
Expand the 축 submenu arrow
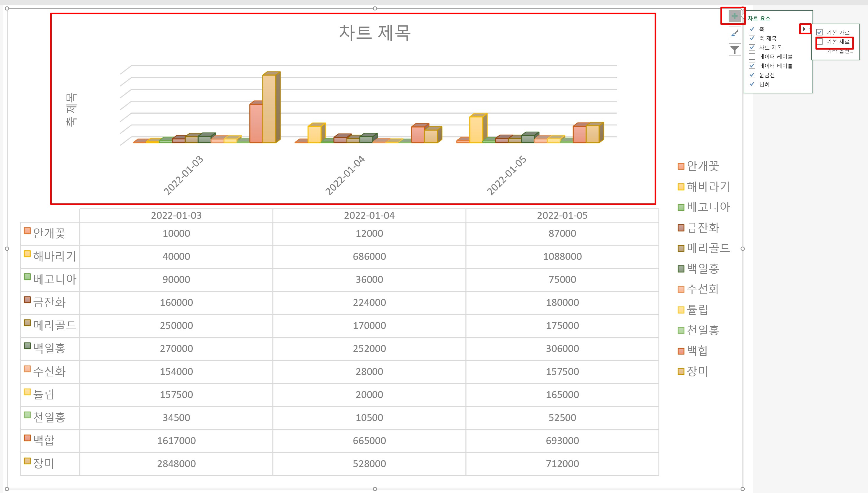pyautogui.click(x=804, y=29)
